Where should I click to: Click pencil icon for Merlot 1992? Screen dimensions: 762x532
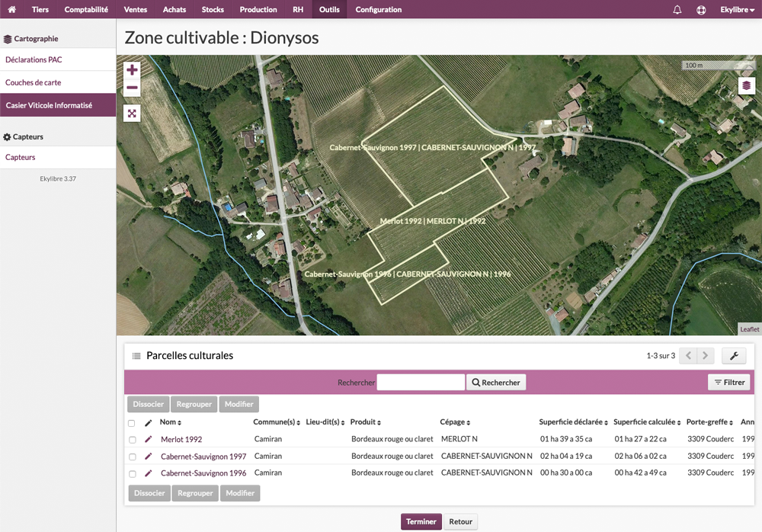(149, 439)
